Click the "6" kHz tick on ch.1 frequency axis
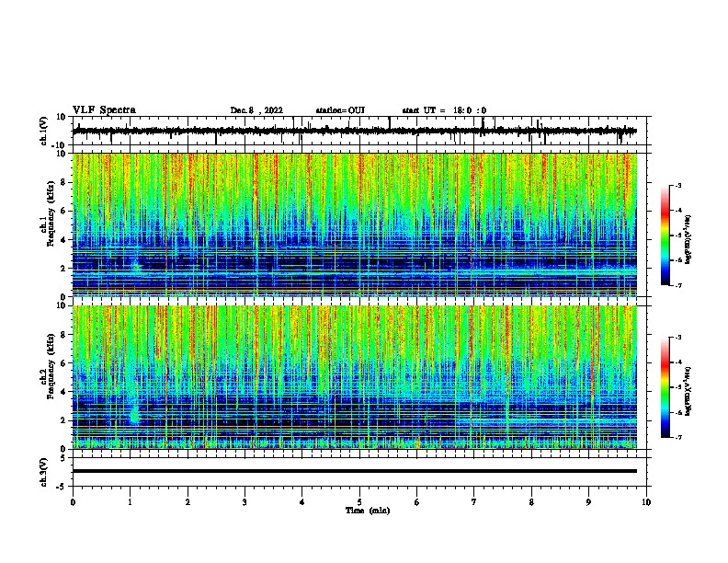The width and height of the screenshot is (728, 563). click(63, 212)
